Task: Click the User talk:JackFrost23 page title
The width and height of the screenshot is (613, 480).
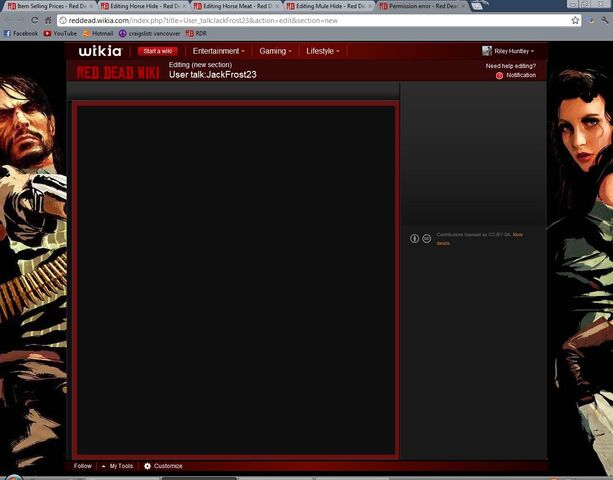Action: pyautogui.click(x=213, y=75)
